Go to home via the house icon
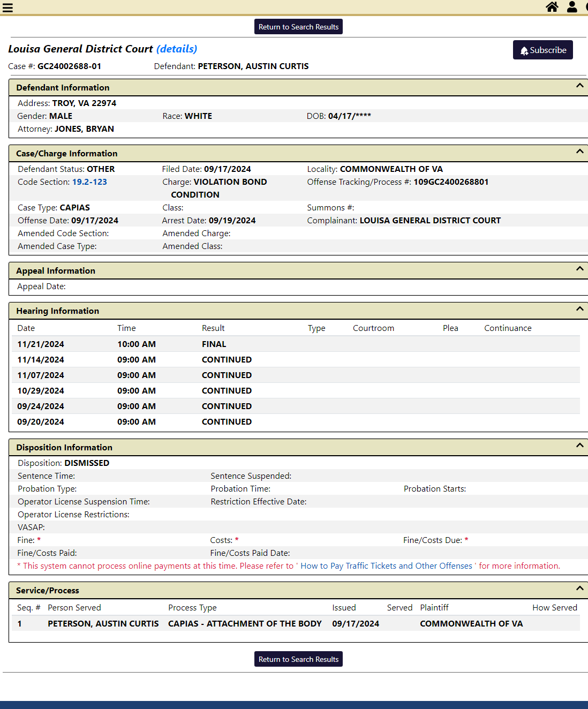 tap(552, 6)
